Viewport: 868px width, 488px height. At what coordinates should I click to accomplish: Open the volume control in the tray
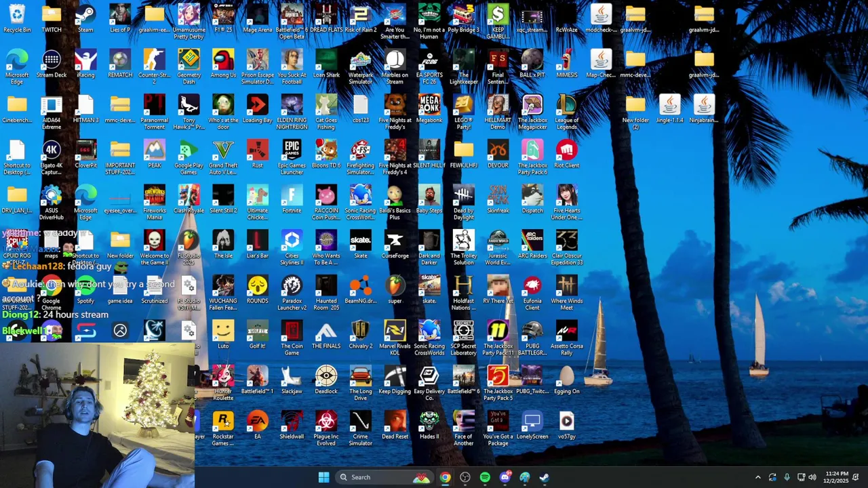[812, 477]
